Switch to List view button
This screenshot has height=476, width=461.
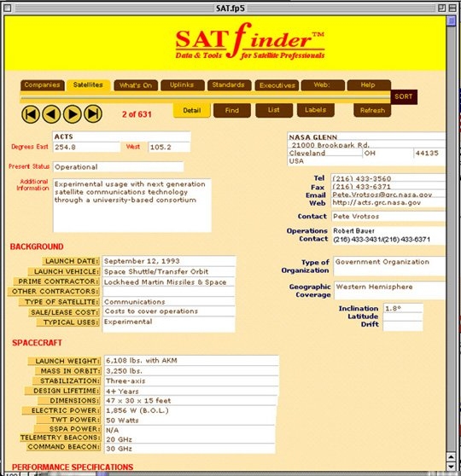274,110
